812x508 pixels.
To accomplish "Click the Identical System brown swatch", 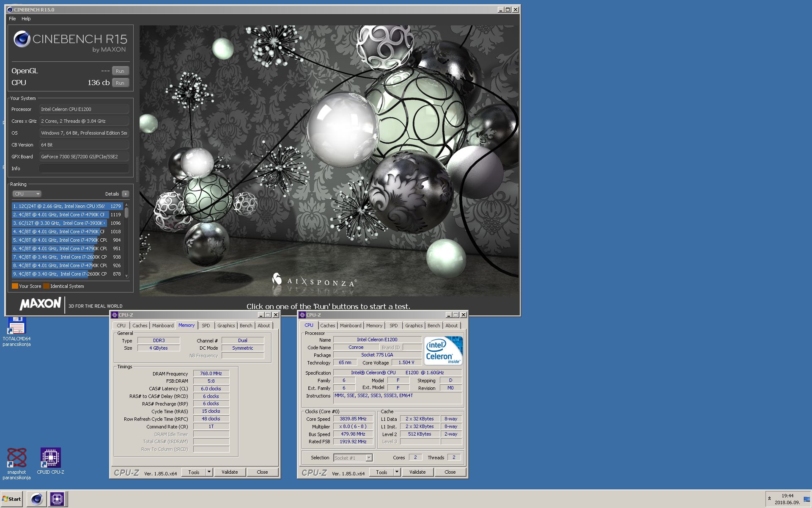I will [x=46, y=286].
